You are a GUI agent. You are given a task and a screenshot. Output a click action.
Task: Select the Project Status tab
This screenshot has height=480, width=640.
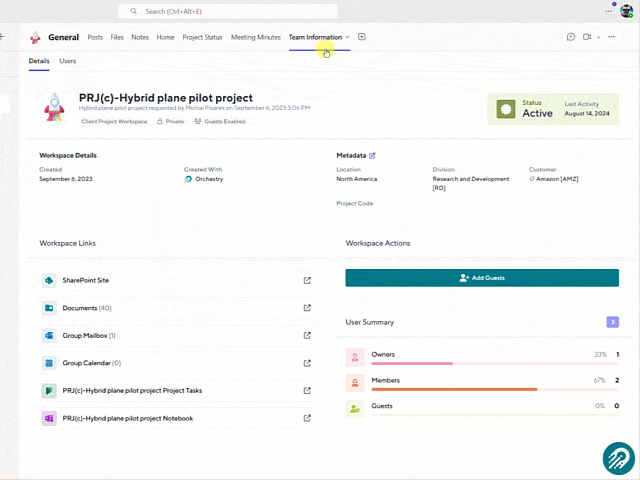[202, 37]
